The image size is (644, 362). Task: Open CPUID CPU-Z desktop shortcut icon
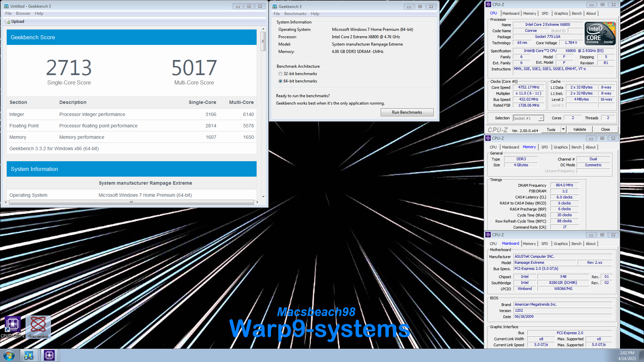click(13, 327)
